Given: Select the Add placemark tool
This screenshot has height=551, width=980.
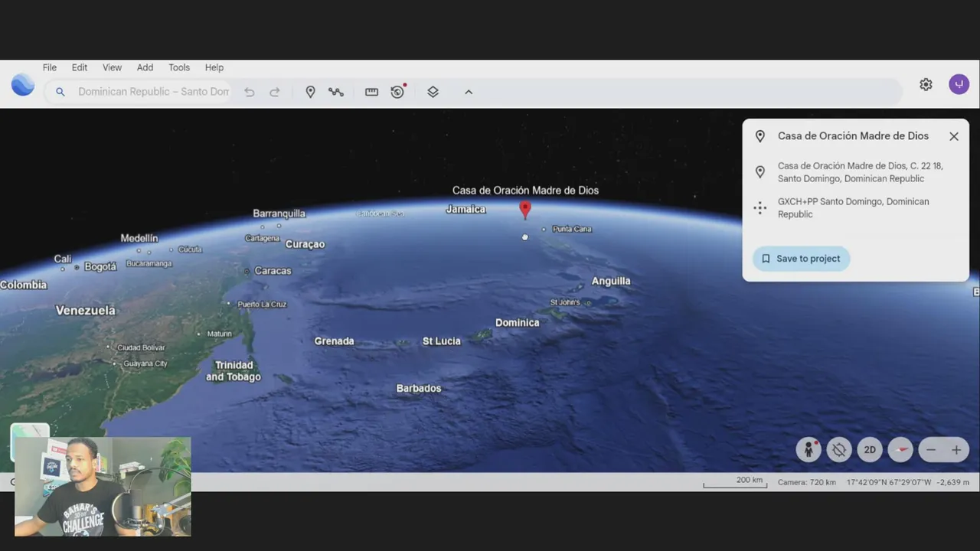Looking at the screenshot, I should point(310,92).
